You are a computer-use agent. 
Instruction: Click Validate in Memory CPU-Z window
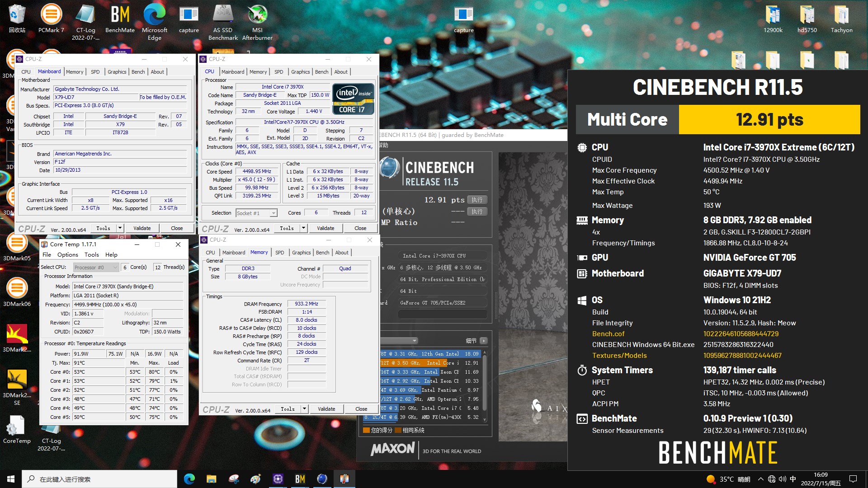pyautogui.click(x=326, y=409)
